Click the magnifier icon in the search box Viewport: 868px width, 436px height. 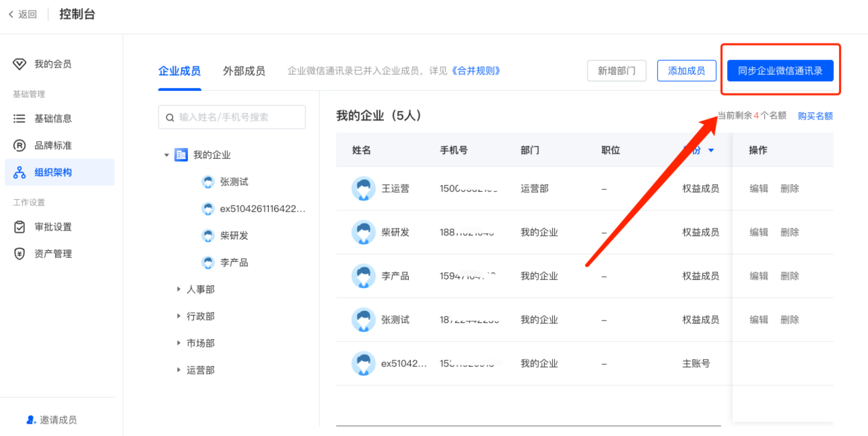170,118
